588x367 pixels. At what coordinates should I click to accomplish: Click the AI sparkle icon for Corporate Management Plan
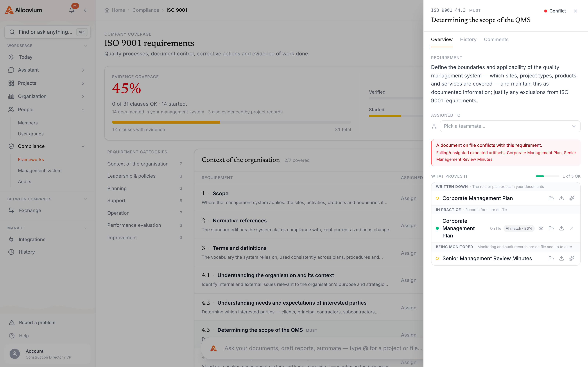tap(572, 198)
